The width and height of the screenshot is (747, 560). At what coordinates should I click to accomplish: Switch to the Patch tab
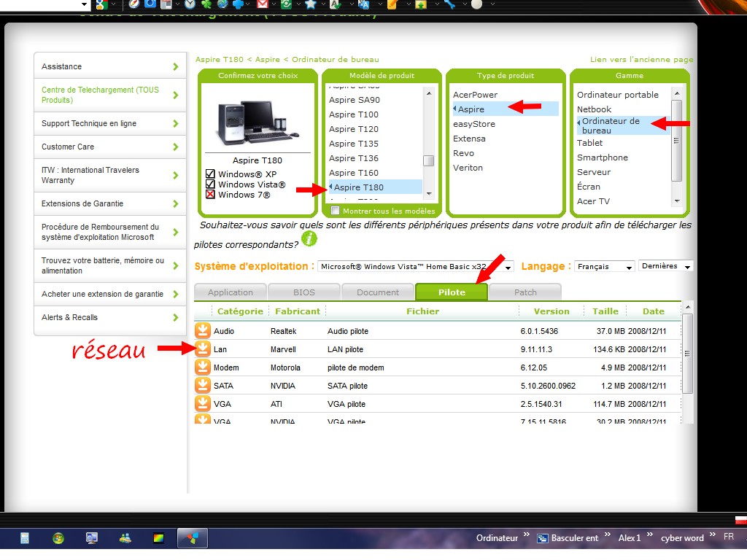pos(525,292)
